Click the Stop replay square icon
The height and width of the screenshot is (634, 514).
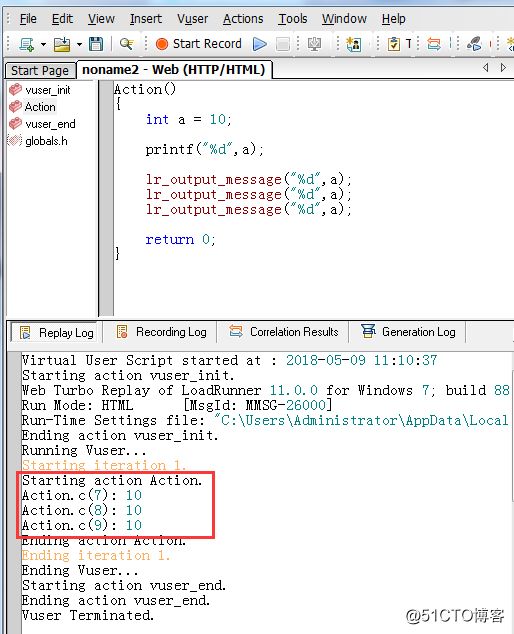click(283, 44)
